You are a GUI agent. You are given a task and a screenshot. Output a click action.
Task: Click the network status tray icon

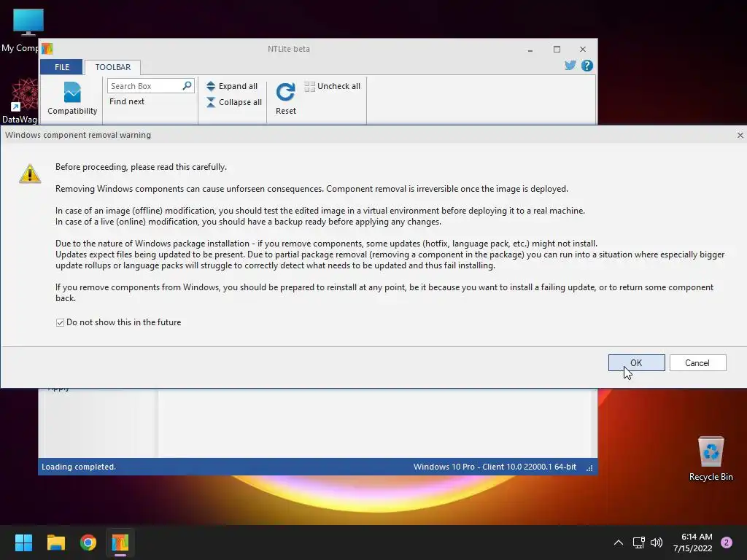(638, 542)
